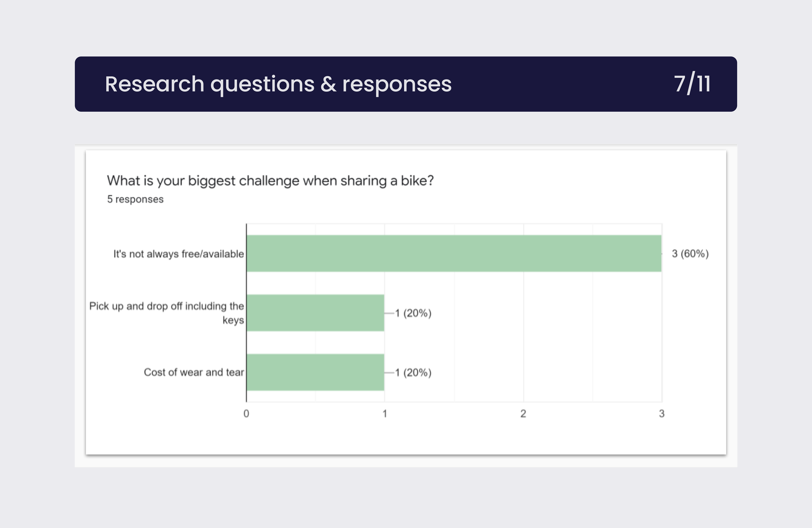
Task: Click the '1 (20%)' label beside pick up bar
Action: point(413,313)
